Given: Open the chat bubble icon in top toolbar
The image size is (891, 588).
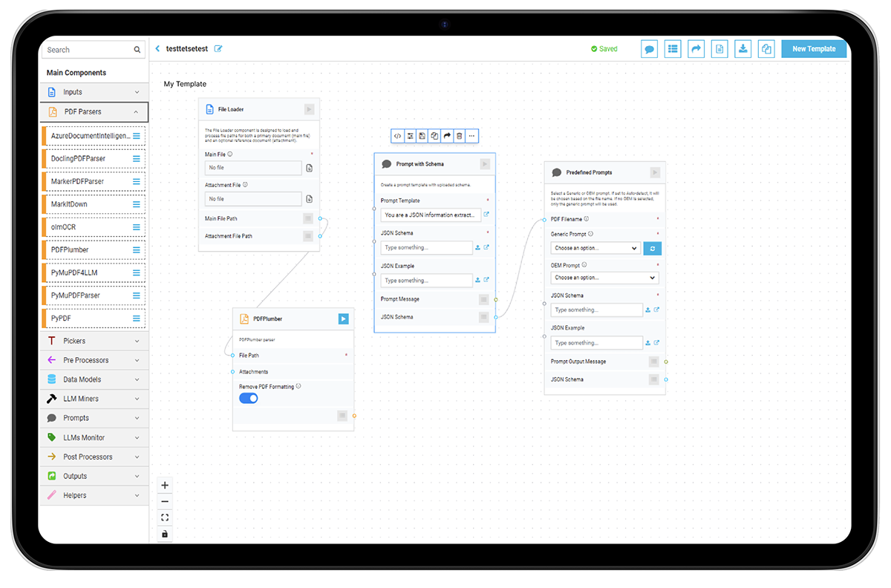Looking at the screenshot, I should pyautogui.click(x=649, y=49).
